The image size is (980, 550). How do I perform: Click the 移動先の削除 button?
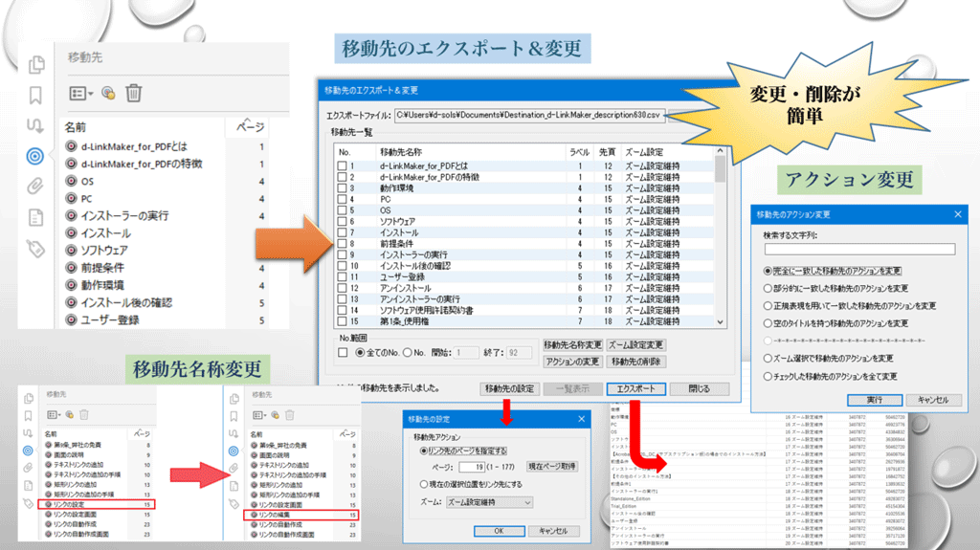635,362
